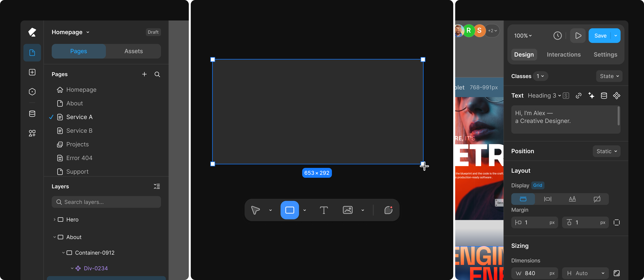Switch to the Interactions tab
Screen dimensions: 644x280
[x=563, y=55]
